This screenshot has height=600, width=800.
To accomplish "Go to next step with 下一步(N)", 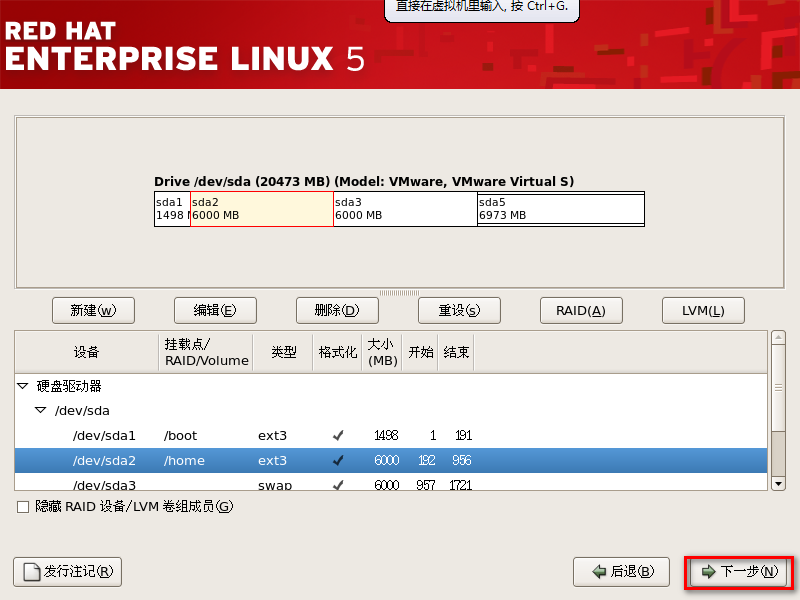I will pos(739,571).
